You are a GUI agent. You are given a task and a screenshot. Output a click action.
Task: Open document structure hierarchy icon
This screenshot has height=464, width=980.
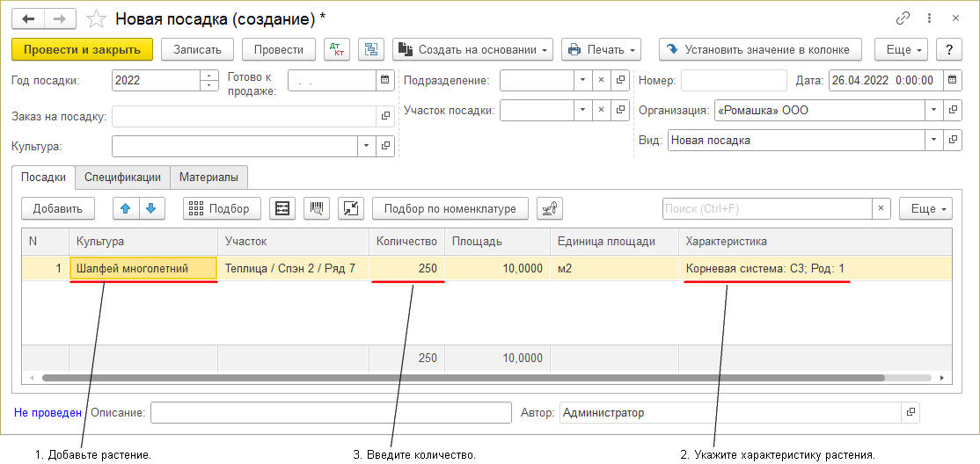(371, 49)
